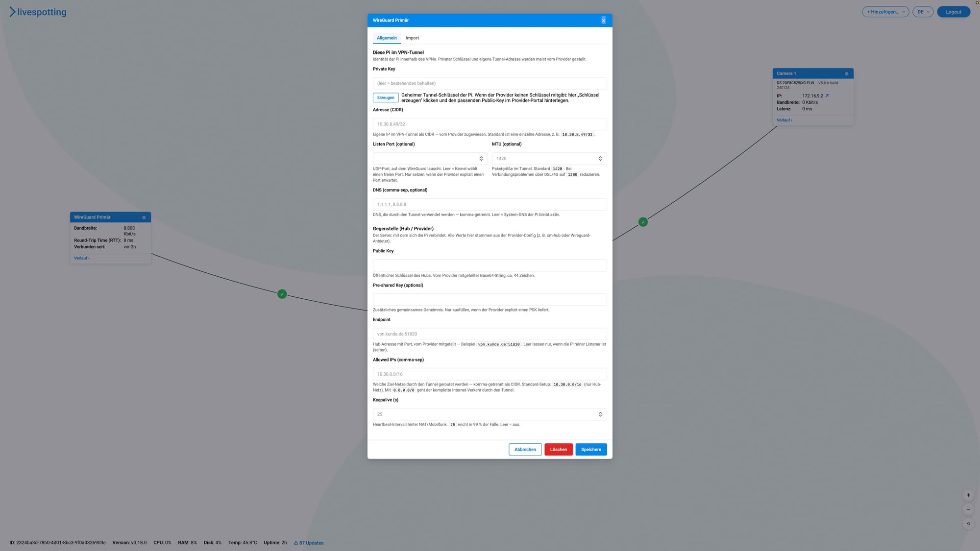Viewport: 980px width, 551px height.
Task: Click the device ID in status bar
Action: coord(57,543)
